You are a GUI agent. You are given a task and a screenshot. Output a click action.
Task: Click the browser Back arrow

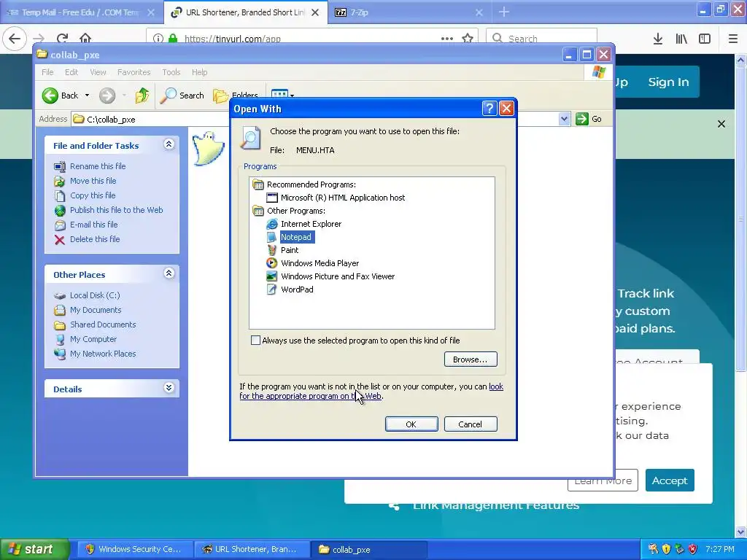click(15, 39)
